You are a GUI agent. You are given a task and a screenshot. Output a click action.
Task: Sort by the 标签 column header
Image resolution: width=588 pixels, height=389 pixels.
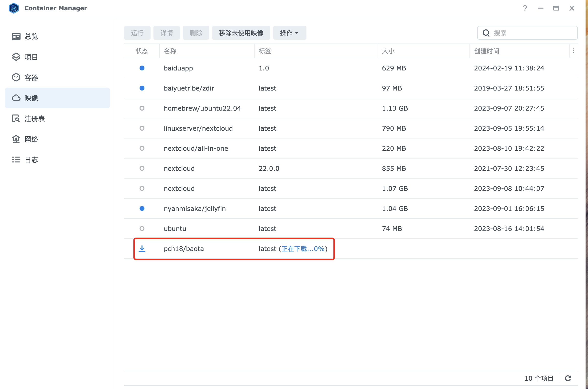click(x=316, y=51)
